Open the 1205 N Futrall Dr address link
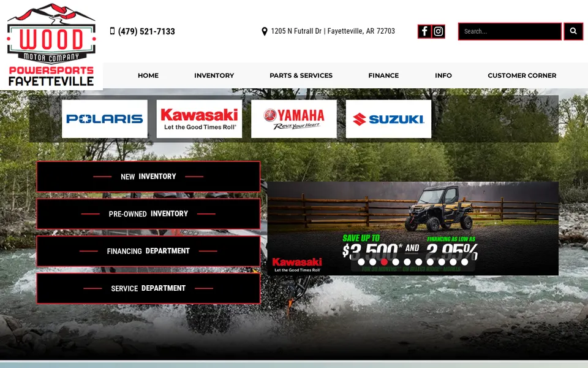 (x=333, y=31)
